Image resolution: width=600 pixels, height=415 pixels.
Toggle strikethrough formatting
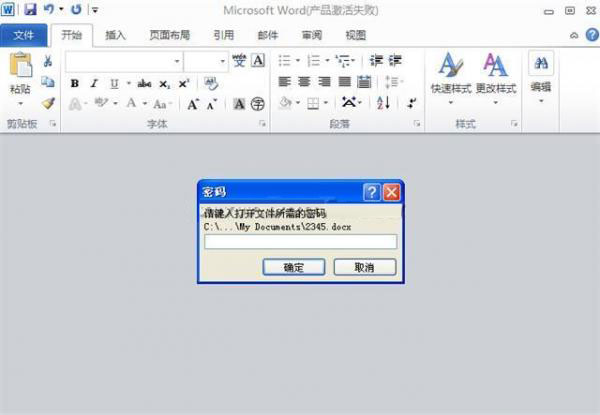[x=144, y=83]
